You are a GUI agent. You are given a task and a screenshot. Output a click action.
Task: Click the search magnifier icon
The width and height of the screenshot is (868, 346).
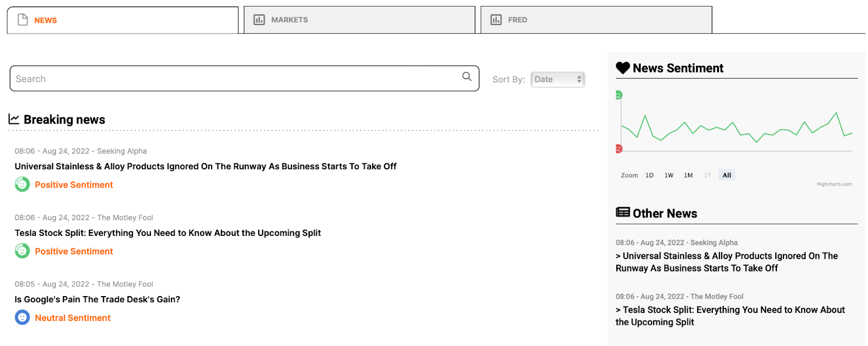click(467, 76)
